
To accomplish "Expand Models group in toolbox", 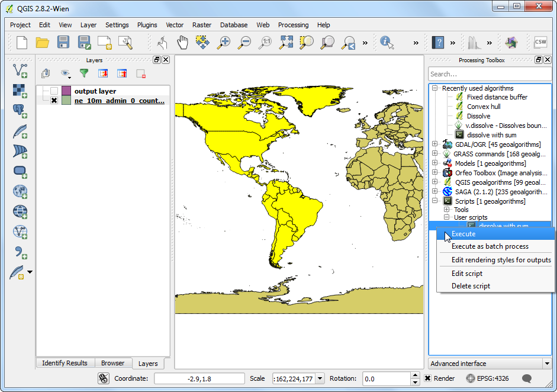I will click(434, 163).
